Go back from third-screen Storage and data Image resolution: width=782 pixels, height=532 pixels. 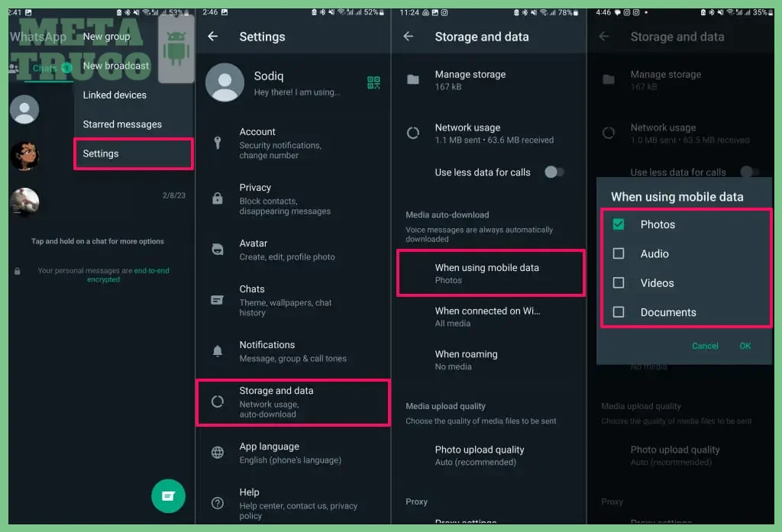(409, 36)
